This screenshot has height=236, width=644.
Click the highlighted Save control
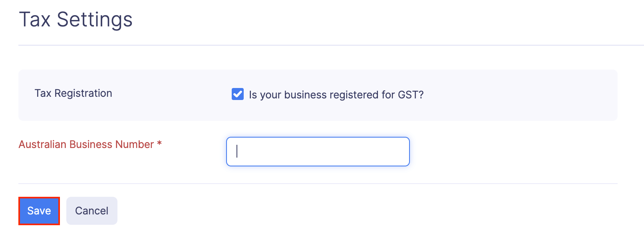[39, 210]
